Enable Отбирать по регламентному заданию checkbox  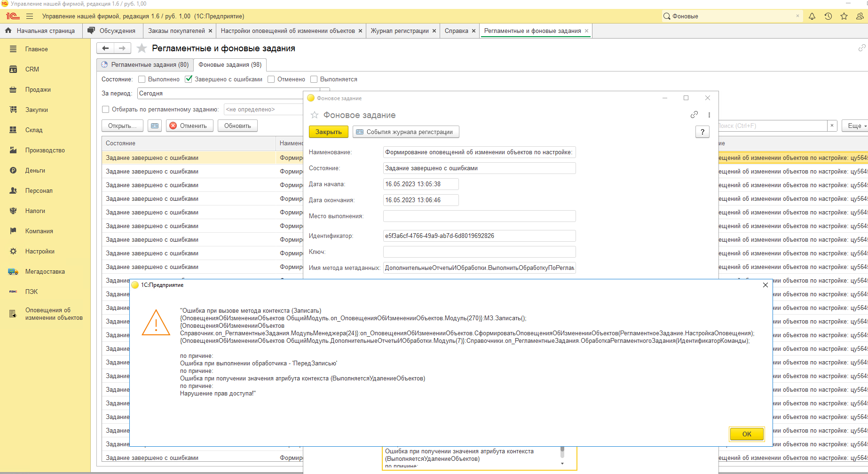[x=105, y=109]
